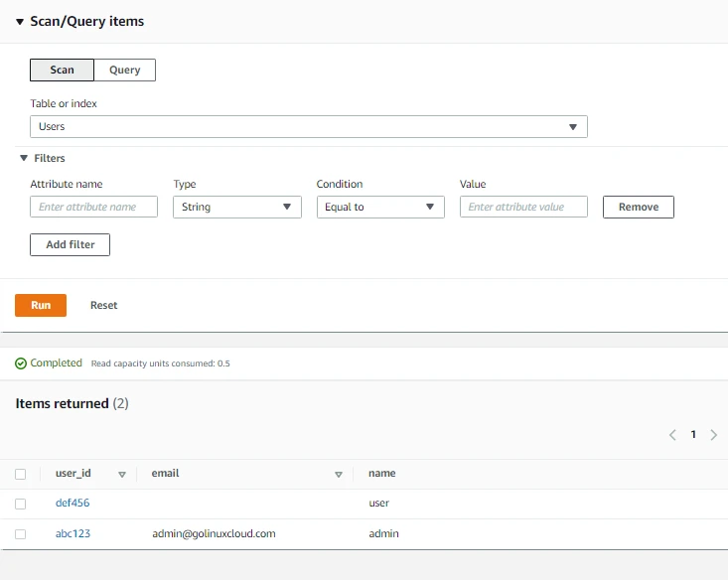Collapse the Filters section
Image resolution: width=728 pixels, height=580 pixels.
pos(24,158)
